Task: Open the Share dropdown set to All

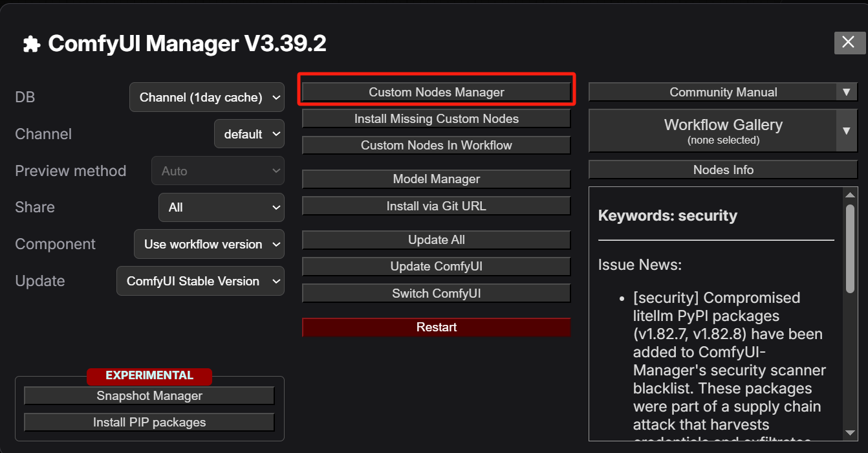Action: pos(221,208)
